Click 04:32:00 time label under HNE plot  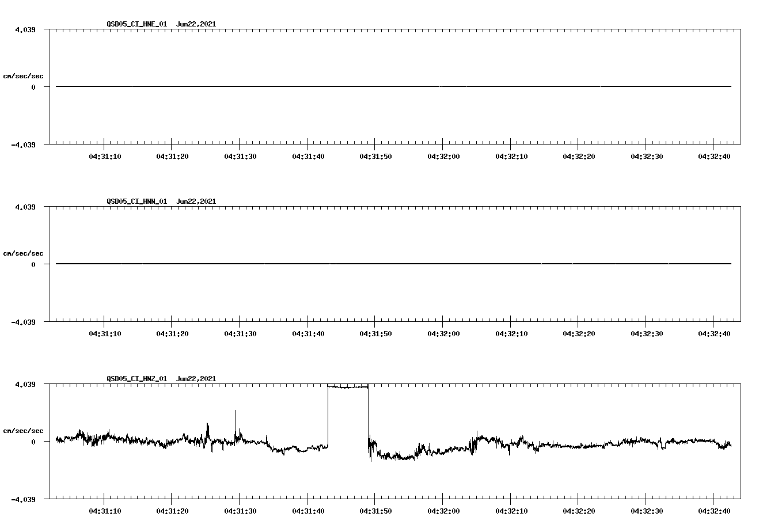(443, 156)
